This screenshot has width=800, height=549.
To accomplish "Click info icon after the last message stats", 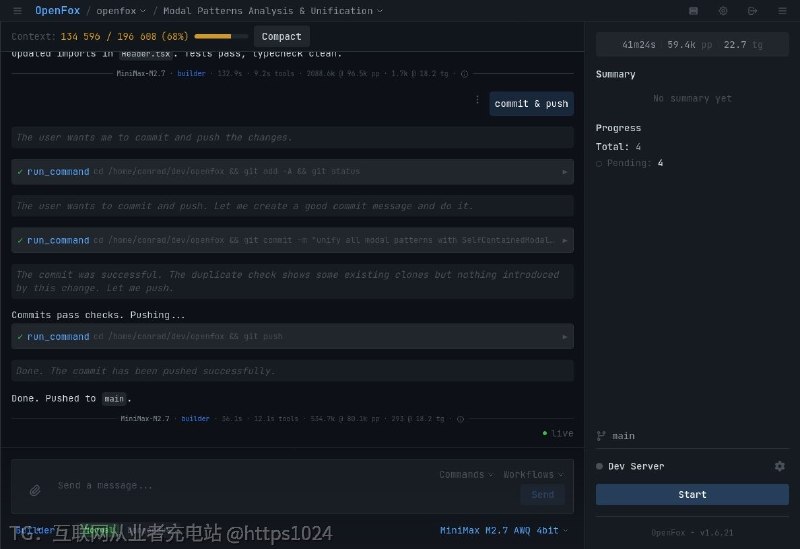I will click(460, 419).
